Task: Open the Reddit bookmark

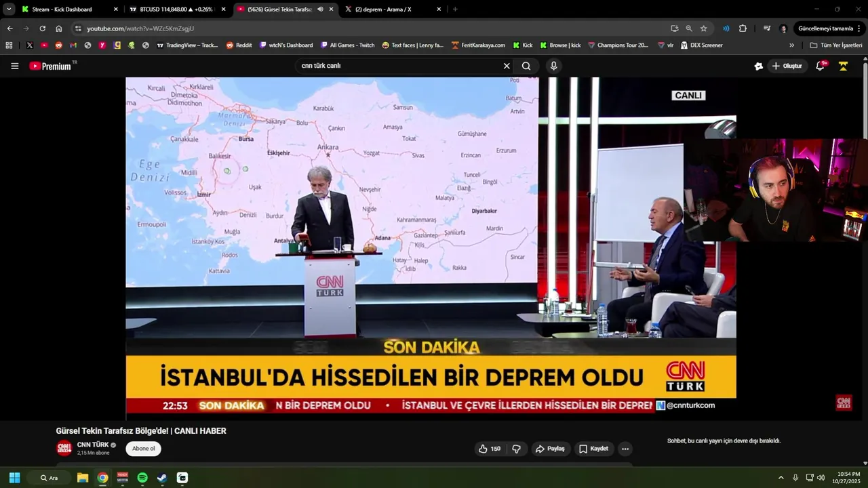Action: click(x=239, y=45)
